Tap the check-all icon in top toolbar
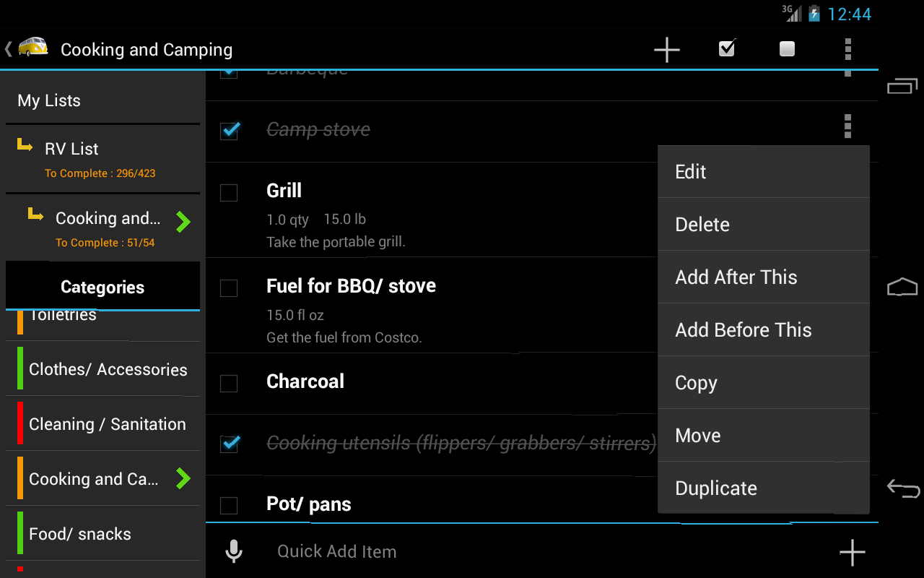The image size is (924, 578). (x=727, y=48)
